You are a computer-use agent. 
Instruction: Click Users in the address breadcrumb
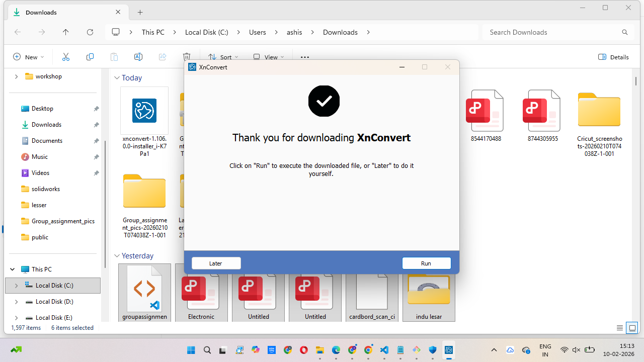click(258, 32)
